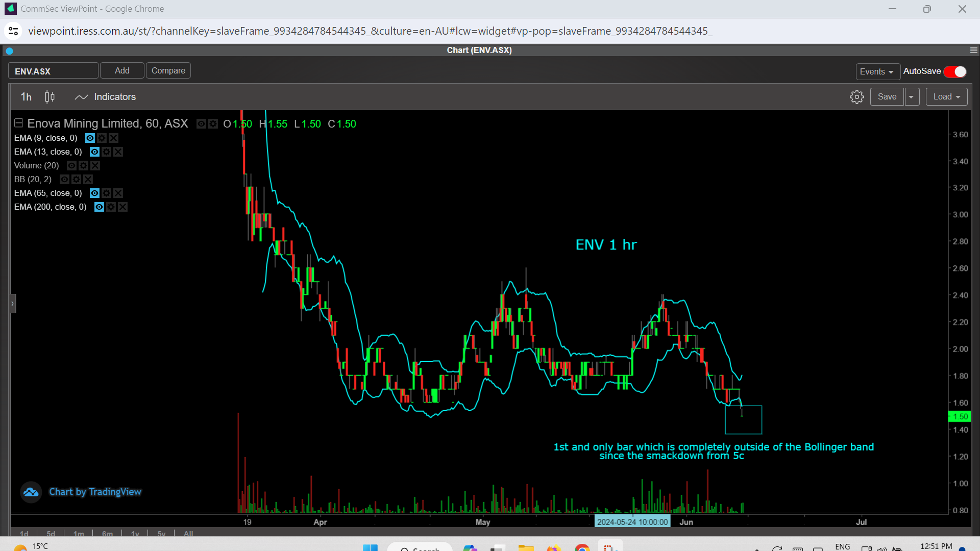
Task: Click the ENV.ASX symbol input field
Action: coord(53,71)
